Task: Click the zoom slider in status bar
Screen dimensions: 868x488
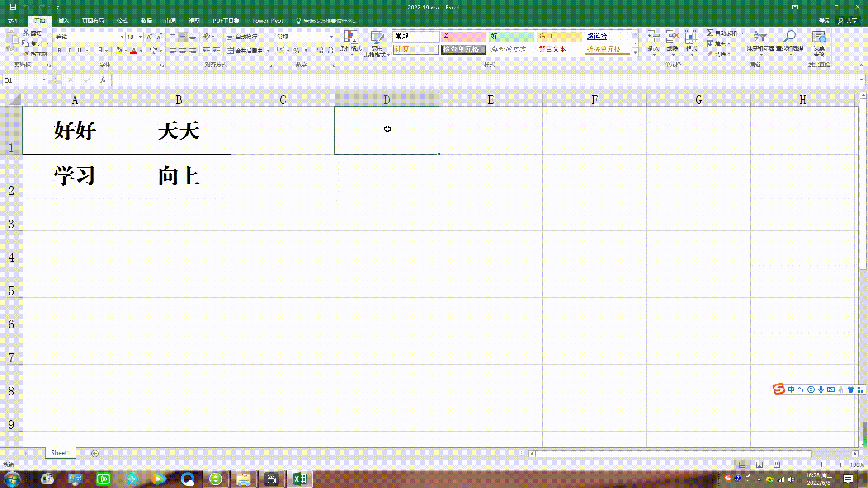Action: point(821,465)
